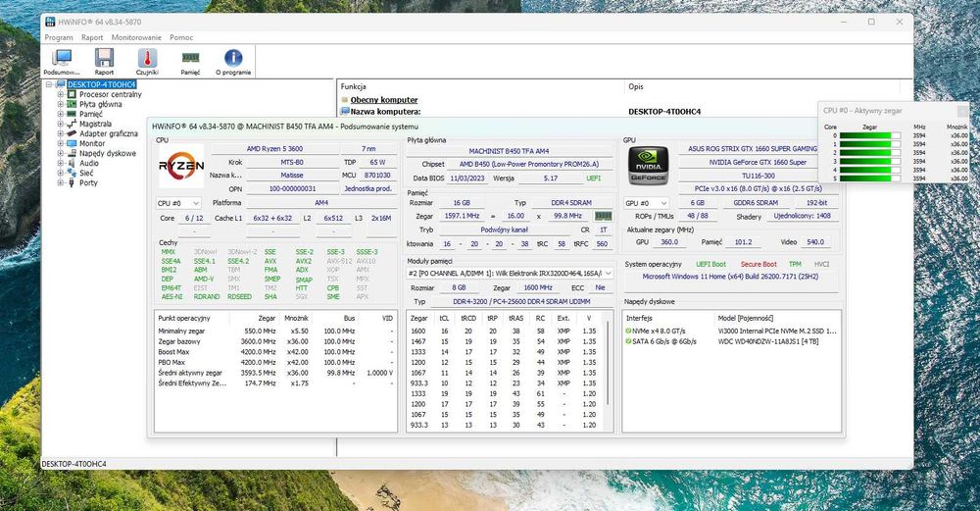Open the Monitorowanie menu

136,37
